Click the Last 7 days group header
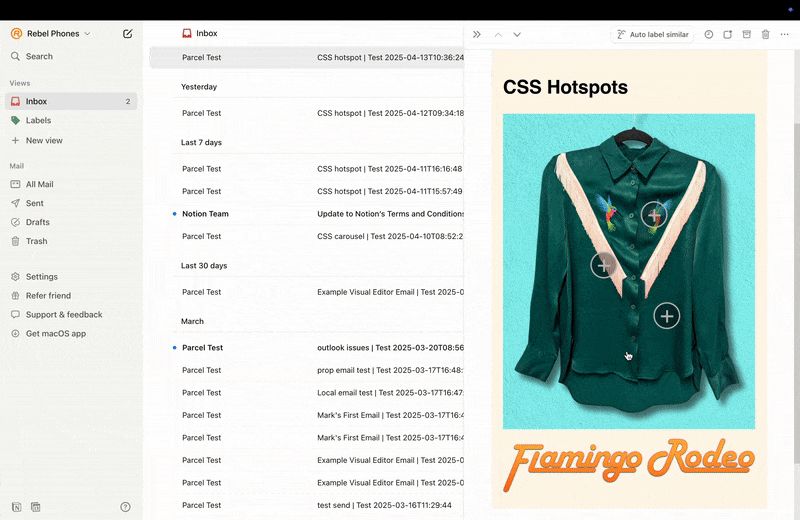This screenshot has height=520, width=800. click(x=201, y=142)
